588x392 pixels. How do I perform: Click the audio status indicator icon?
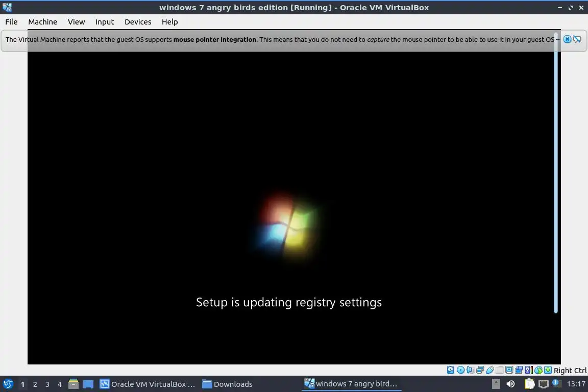point(470,370)
